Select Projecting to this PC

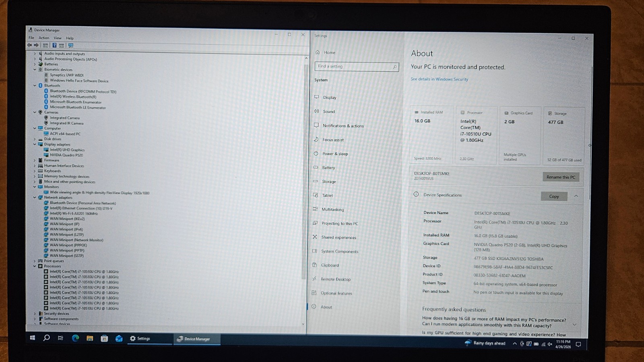point(340,223)
